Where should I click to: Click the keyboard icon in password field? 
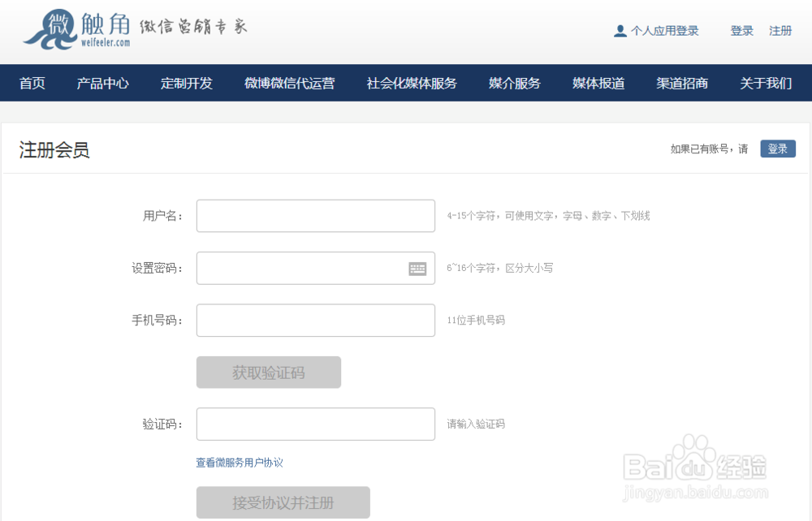point(418,268)
